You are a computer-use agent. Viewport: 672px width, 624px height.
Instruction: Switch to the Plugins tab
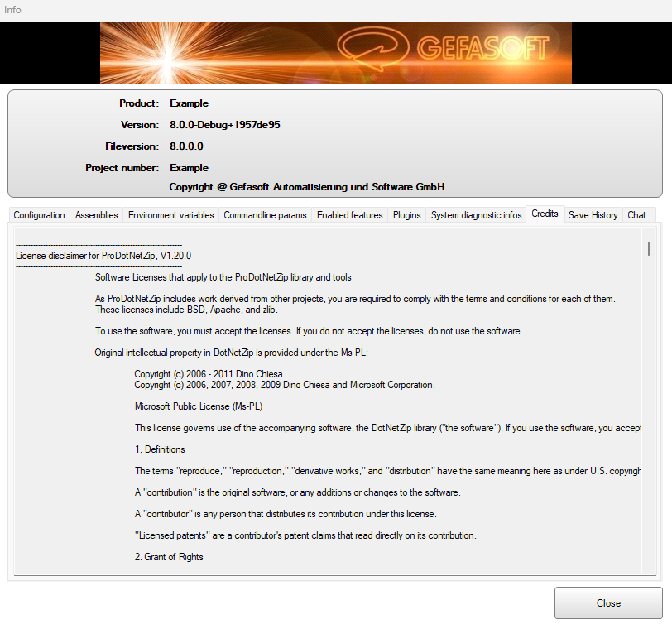406,215
